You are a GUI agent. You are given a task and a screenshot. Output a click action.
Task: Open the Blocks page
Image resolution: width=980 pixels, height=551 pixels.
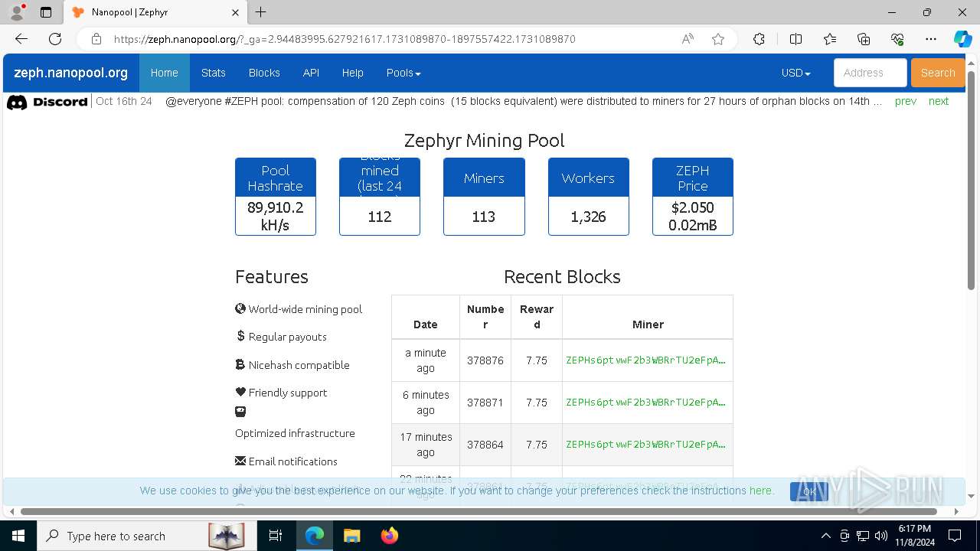(264, 73)
